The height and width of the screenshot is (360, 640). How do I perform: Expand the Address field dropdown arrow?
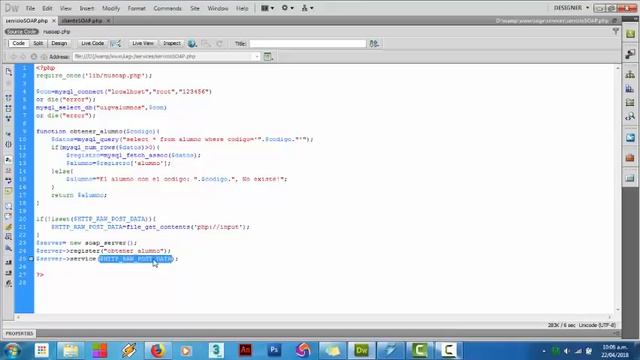(257, 57)
